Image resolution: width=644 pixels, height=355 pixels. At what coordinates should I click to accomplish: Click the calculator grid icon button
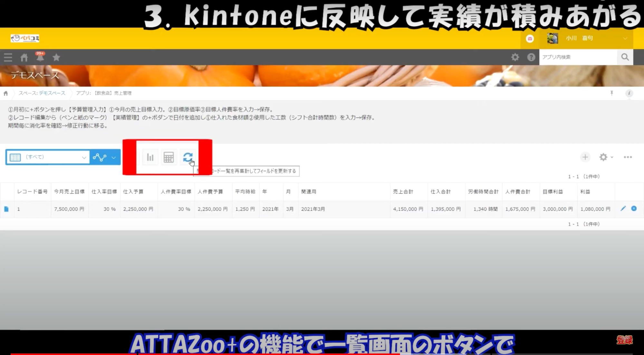coord(168,157)
